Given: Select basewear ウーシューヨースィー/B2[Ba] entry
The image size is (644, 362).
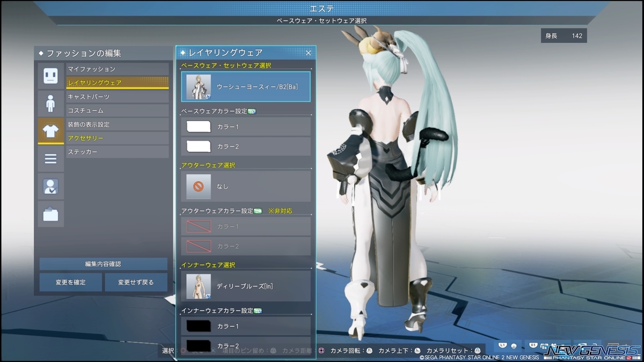Looking at the screenshot, I should pos(246,87).
